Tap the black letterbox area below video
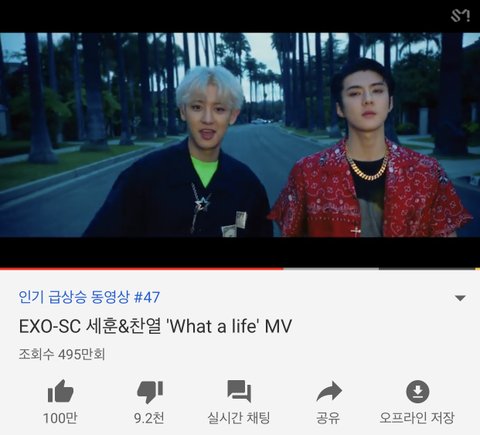This screenshot has width=480, height=435. click(x=240, y=252)
